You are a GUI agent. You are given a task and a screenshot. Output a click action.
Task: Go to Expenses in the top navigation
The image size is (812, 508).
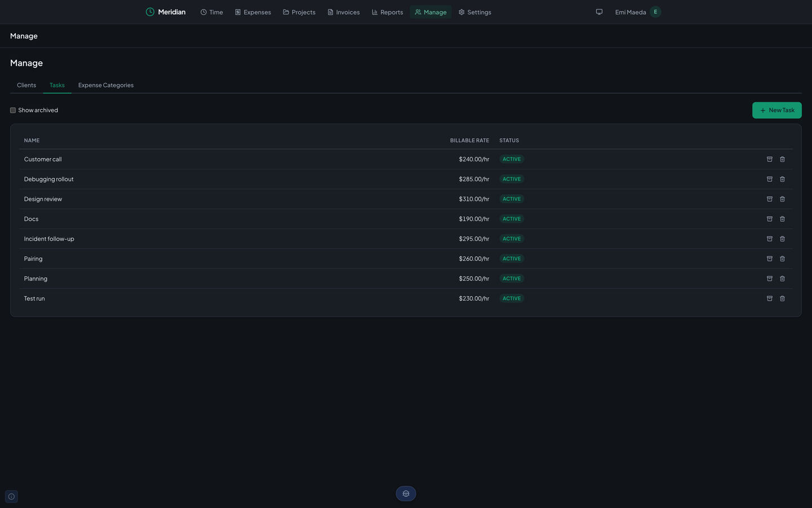coord(253,12)
